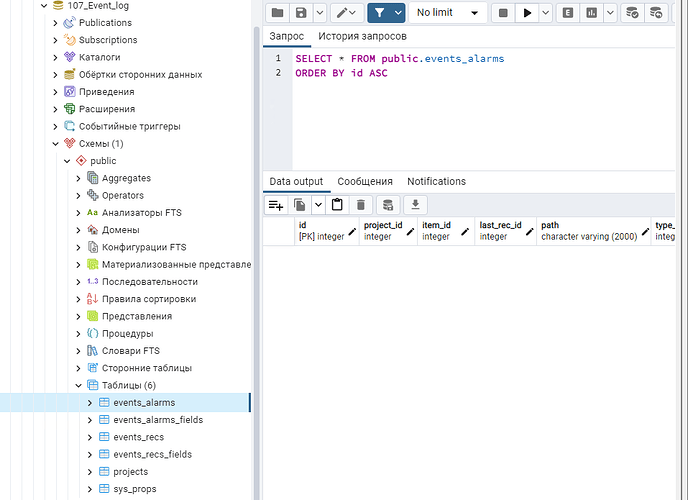
Task: Switch to the Notifications tab
Action: pos(436,182)
